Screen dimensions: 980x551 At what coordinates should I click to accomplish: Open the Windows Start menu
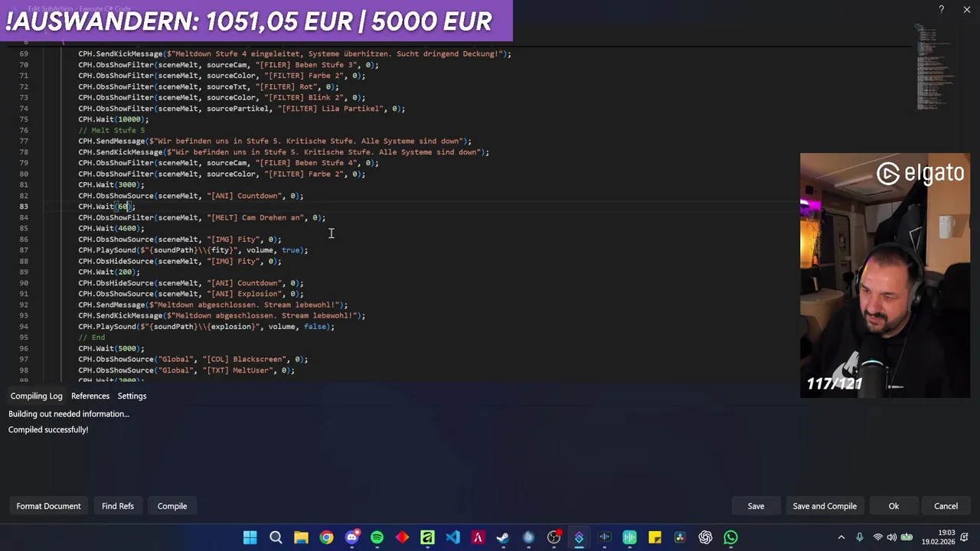(250, 537)
